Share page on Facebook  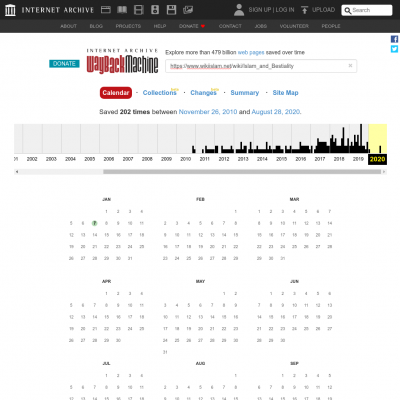394,39
